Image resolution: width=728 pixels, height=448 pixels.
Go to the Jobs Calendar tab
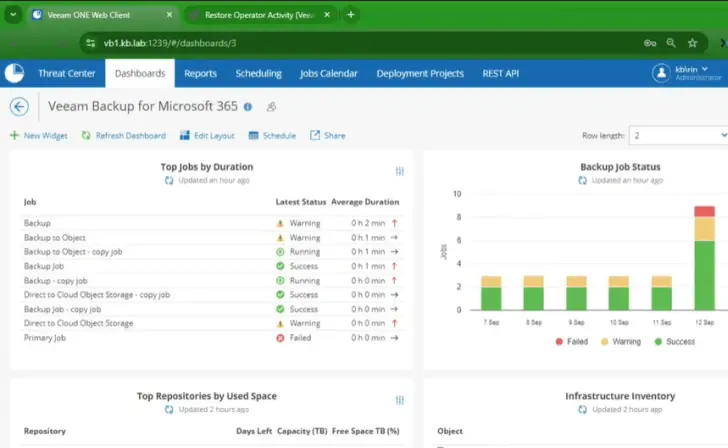[x=329, y=73]
